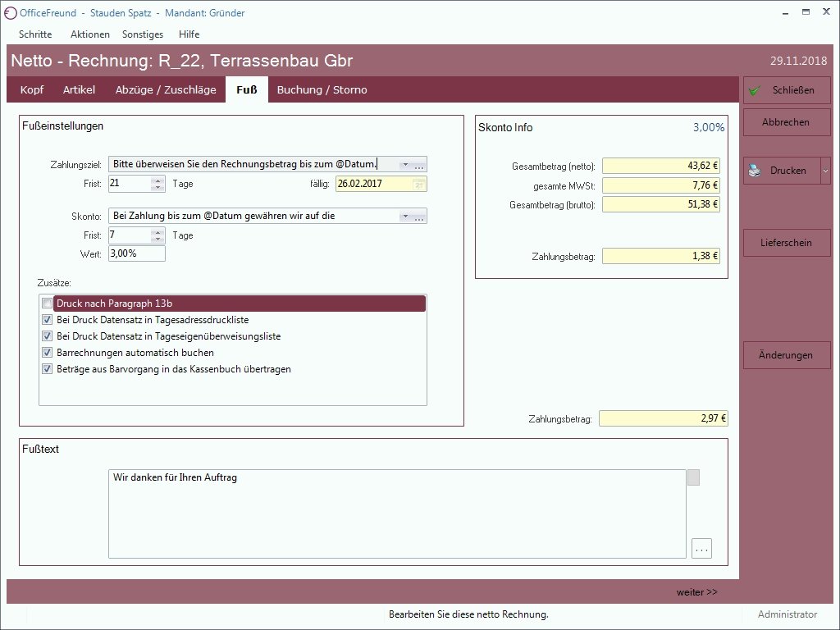Open the Aktionen menu
840x630 pixels.
click(90, 34)
